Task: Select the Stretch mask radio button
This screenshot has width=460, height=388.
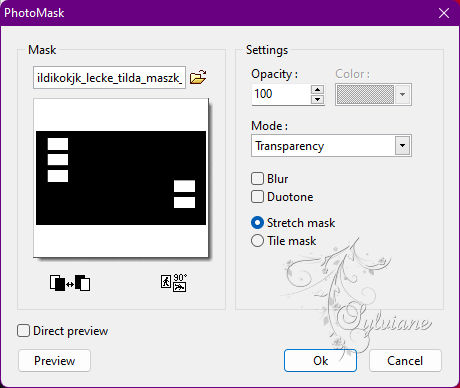Action: click(x=257, y=222)
